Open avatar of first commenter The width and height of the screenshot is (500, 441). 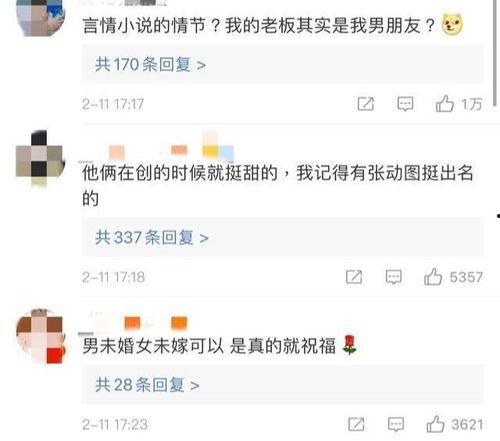tap(41, 17)
